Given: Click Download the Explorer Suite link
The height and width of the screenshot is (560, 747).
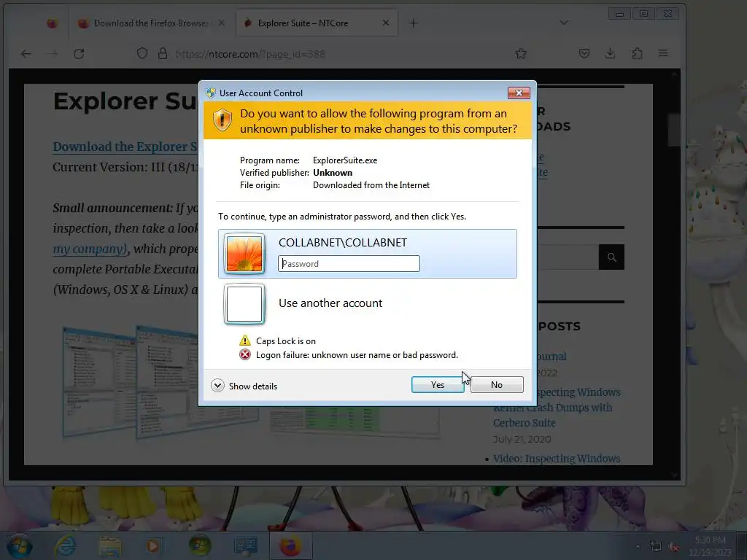Looking at the screenshot, I should pyautogui.click(x=125, y=147).
